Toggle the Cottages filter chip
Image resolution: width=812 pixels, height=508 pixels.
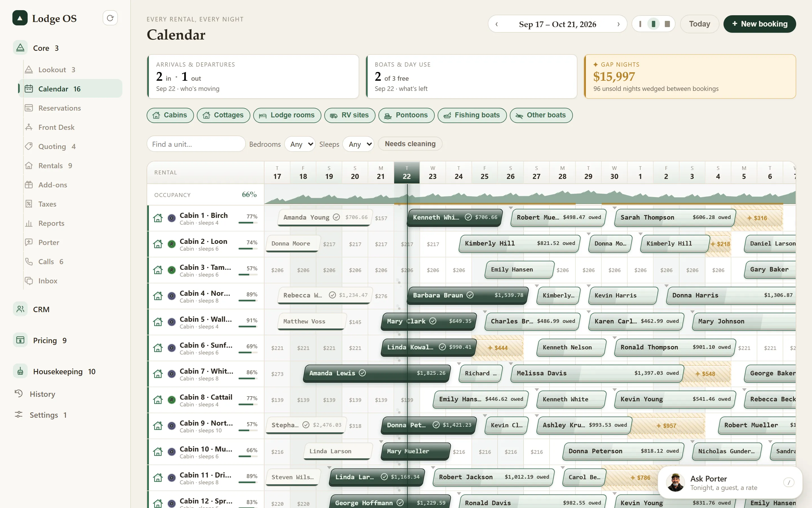pyautogui.click(x=223, y=115)
